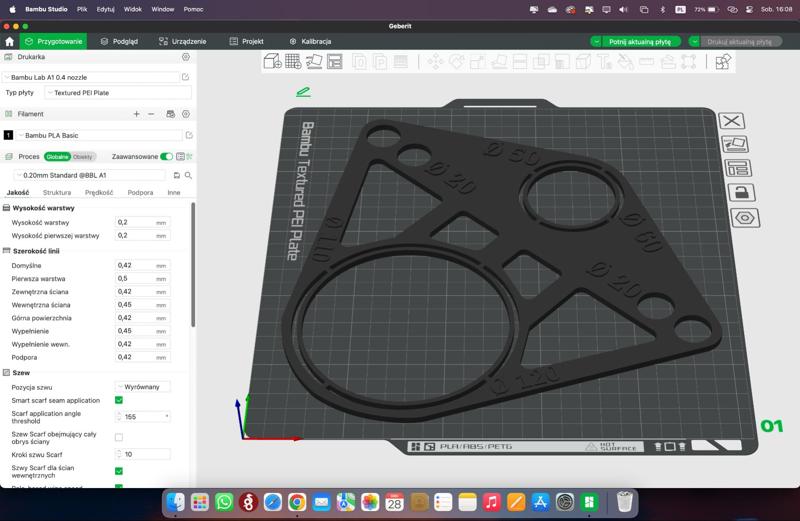Click the Pierwsza warstwa 0,5 width field
Screen dimensions: 800x521
(x=142, y=279)
